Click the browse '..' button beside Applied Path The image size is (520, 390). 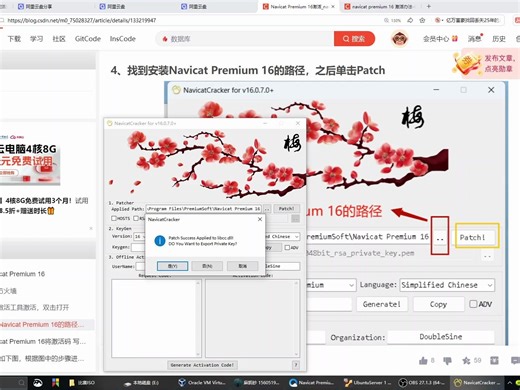tap(267, 209)
